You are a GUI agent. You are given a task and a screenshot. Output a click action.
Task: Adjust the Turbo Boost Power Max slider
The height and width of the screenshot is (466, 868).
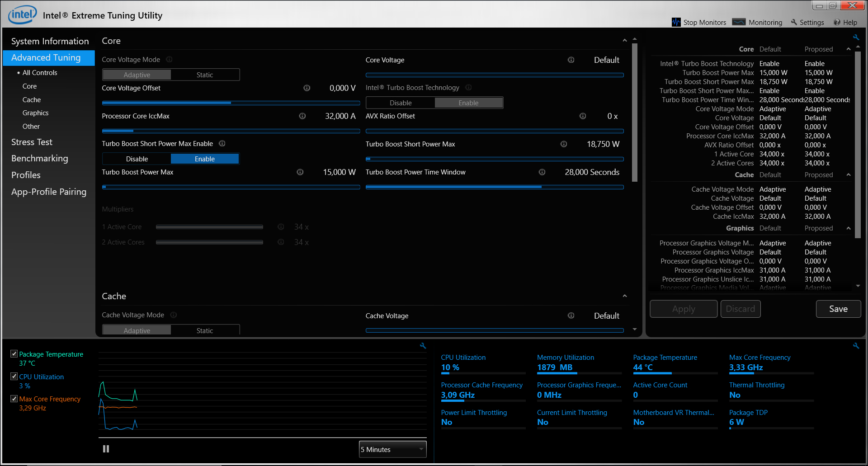(231, 187)
